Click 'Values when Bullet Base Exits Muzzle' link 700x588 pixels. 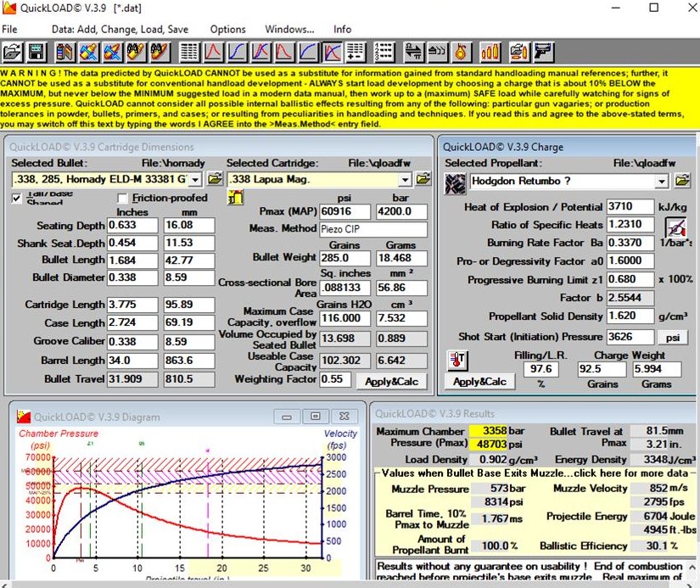(x=535, y=473)
